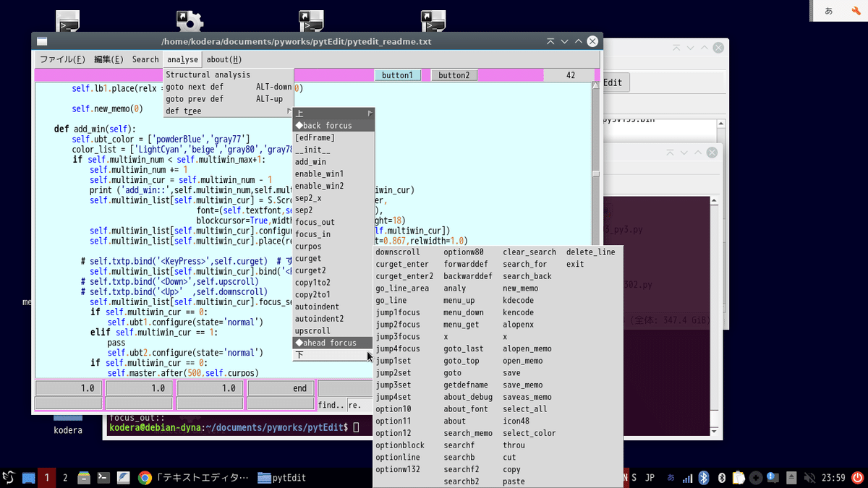Click the end button above the entries
Screen dimensions: 868x488
click(x=281, y=388)
